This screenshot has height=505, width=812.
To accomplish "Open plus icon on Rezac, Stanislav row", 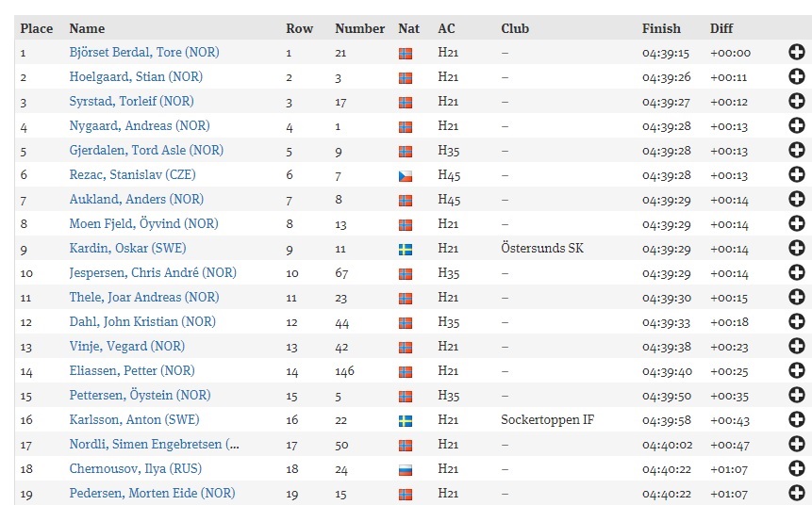I will coord(797,174).
